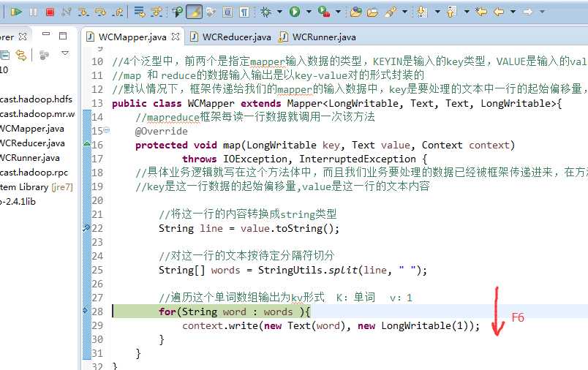
Task: Open the Forward history dropdown arrow
Action: click(x=542, y=12)
